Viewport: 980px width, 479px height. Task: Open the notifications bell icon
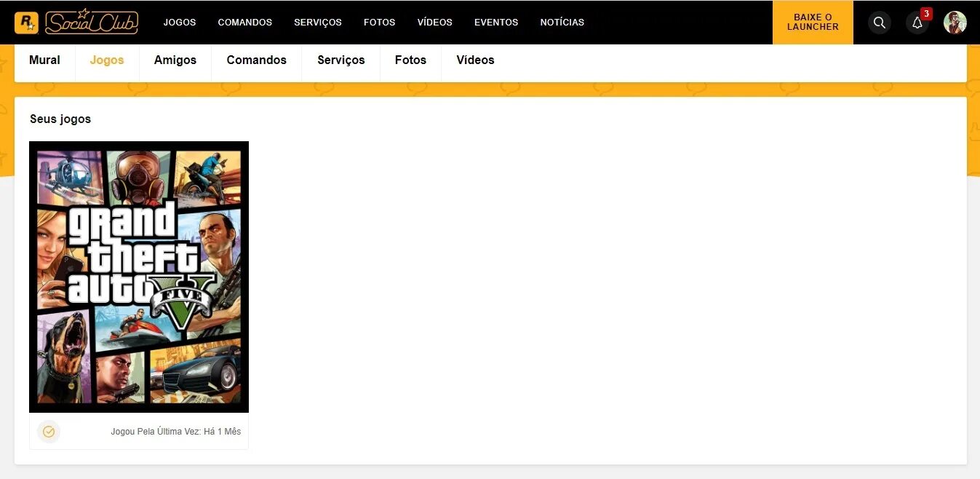coord(917,23)
